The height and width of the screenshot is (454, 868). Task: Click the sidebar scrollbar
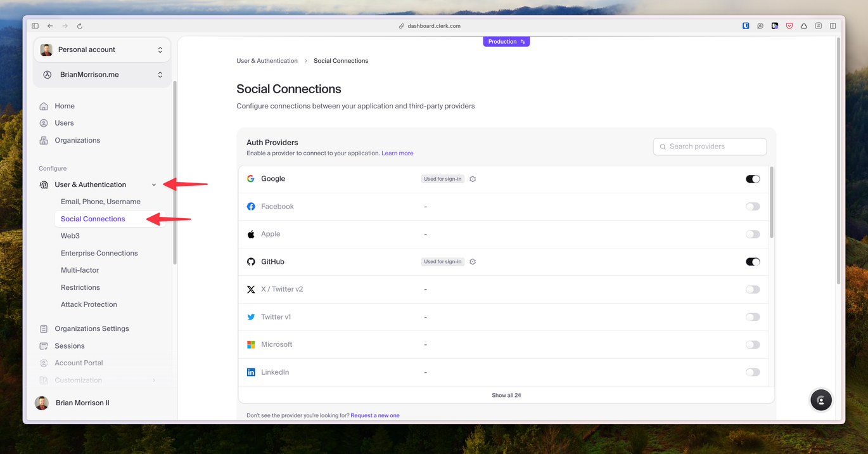[175, 173]
